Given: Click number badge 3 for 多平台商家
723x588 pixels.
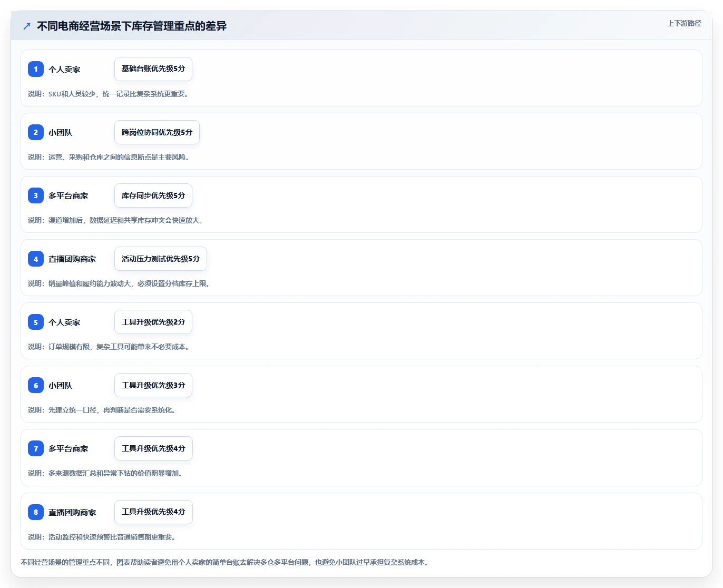Looking at the screenshot, I should pyautogui.click(x=36, y=195).
